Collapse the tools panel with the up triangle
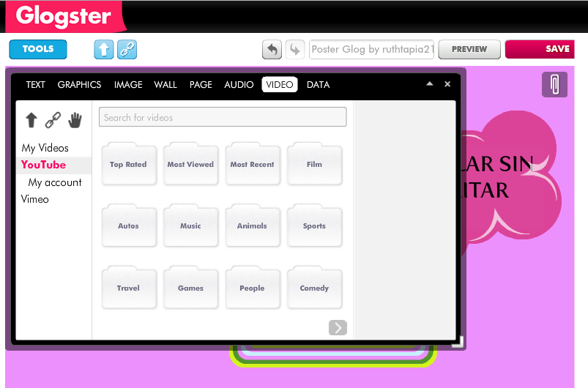 430,84
